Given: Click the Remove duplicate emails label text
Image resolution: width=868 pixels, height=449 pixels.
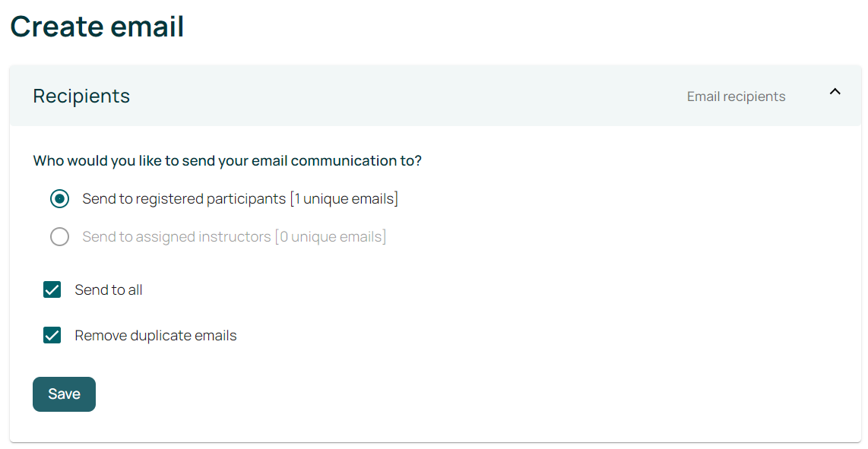Looking at the screenshot, I should click(x=156, y=335).
